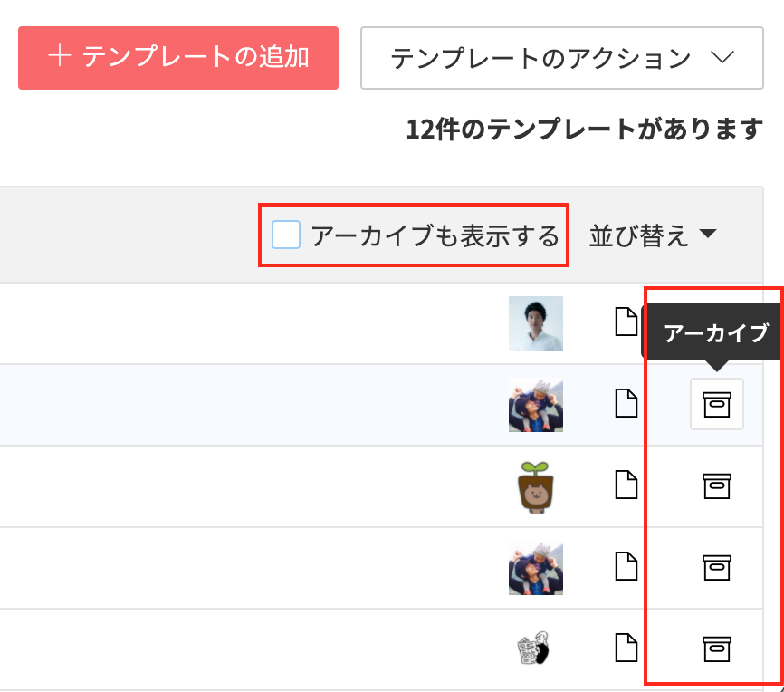Image resolution: width=784 pixels, height=692 pixels.
Task: Click plant pot cat avatar
Action: (x=536, y=486)
